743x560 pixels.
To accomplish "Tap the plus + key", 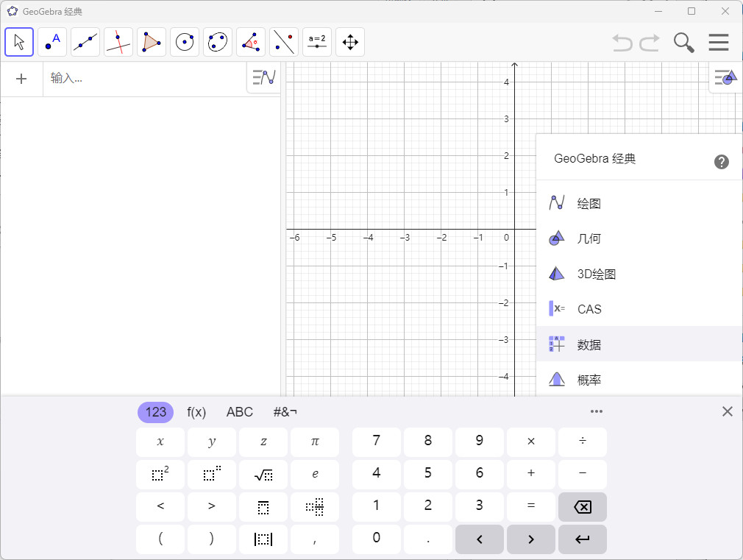I will [531, 474].
